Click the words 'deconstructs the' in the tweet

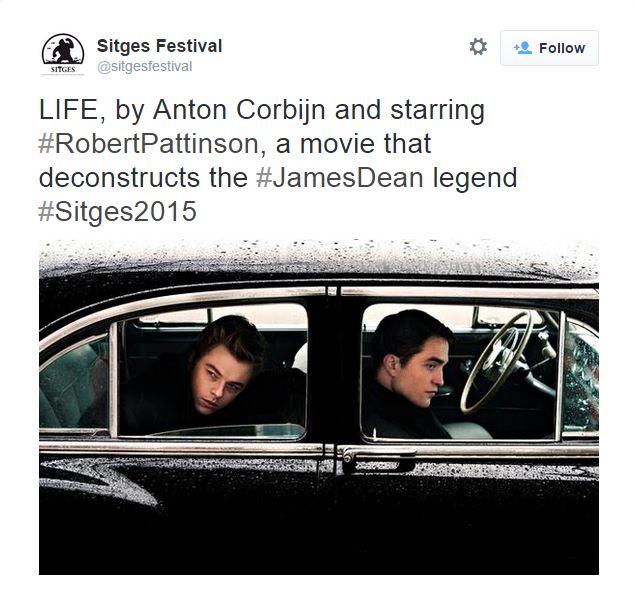pyautogui.click(x=143, y=178)
